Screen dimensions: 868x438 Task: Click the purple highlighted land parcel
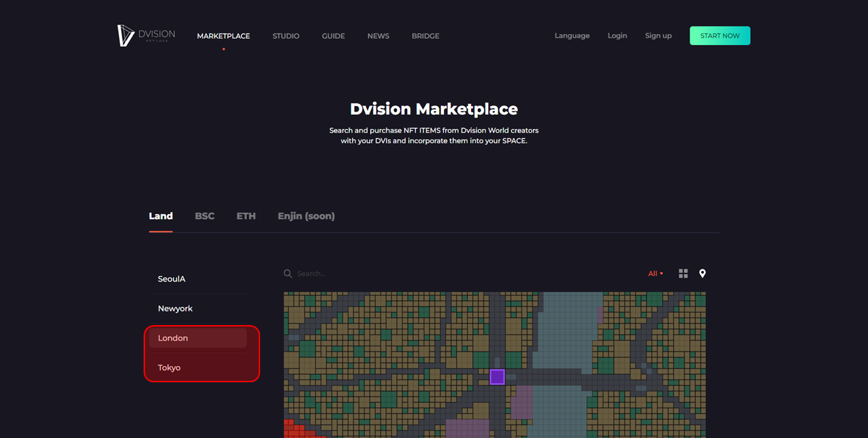497,377
